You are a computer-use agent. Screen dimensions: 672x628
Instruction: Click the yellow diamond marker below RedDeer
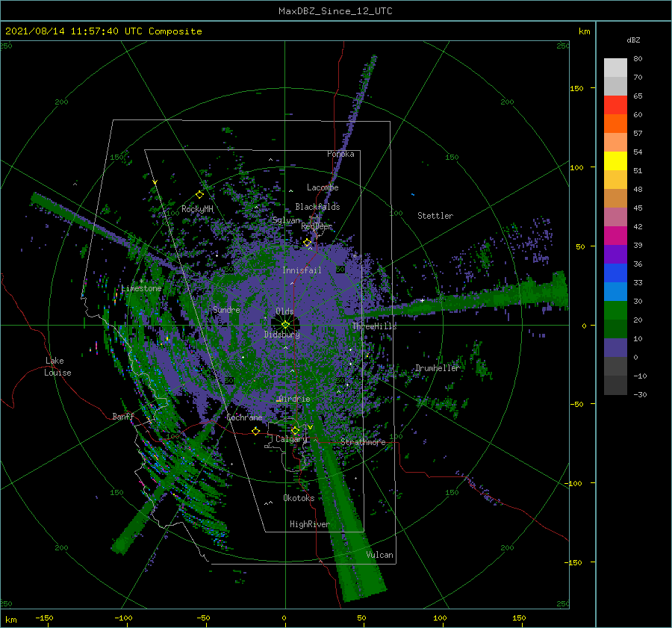click(x=307, y=243)
